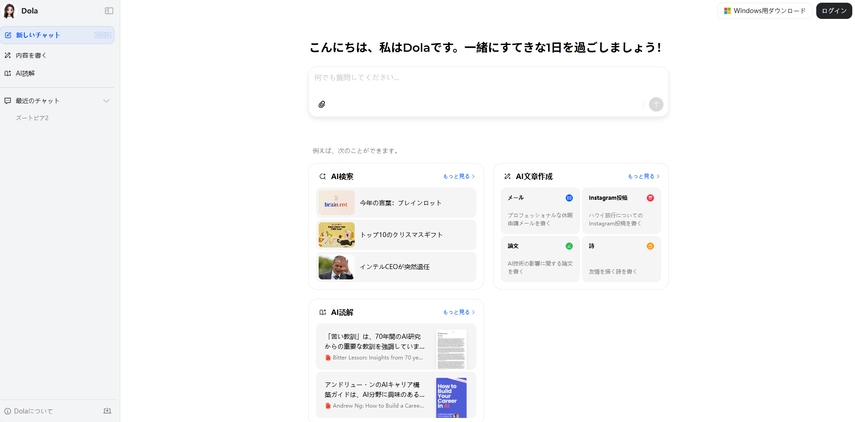
Task: Click the Christmas gifts thumbnail image
Action: [x=336, y=235]
